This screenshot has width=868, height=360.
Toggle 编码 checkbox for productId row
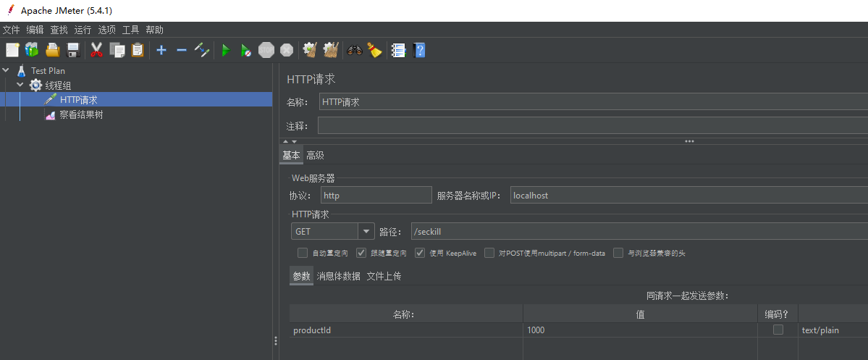(x=778, y=330)
